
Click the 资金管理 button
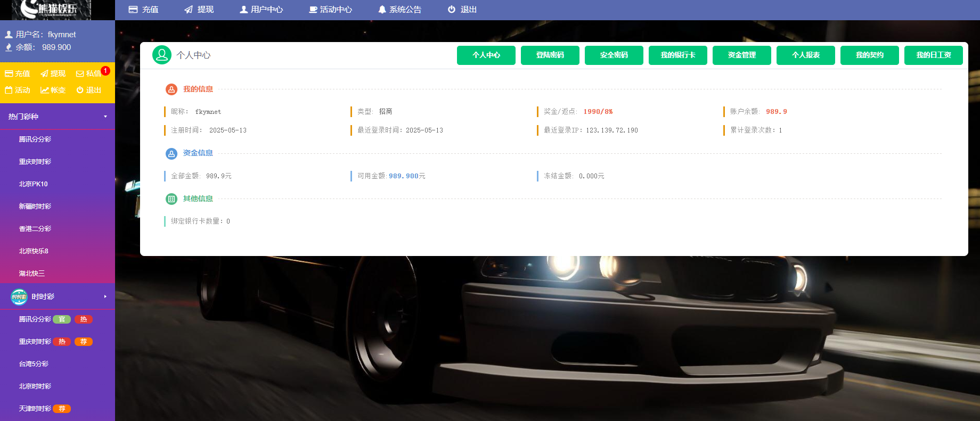741,55
